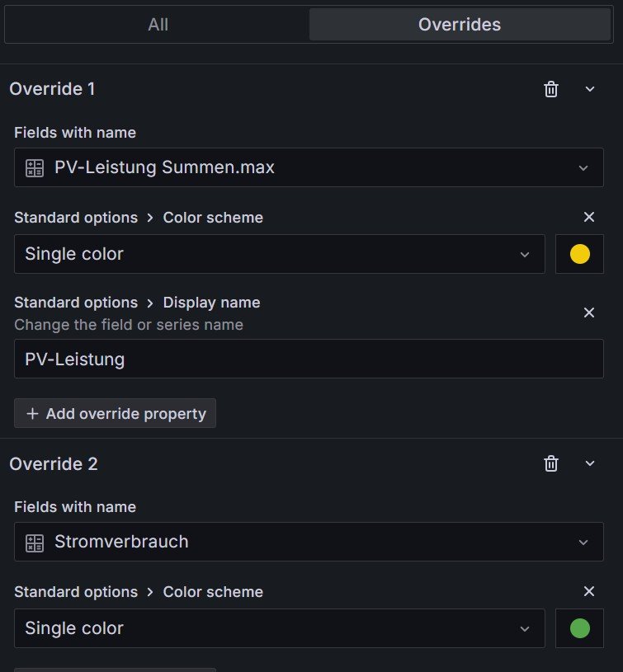Collapse Override 1 section chevron
This screenshot has width=623, height=672.
590,89
